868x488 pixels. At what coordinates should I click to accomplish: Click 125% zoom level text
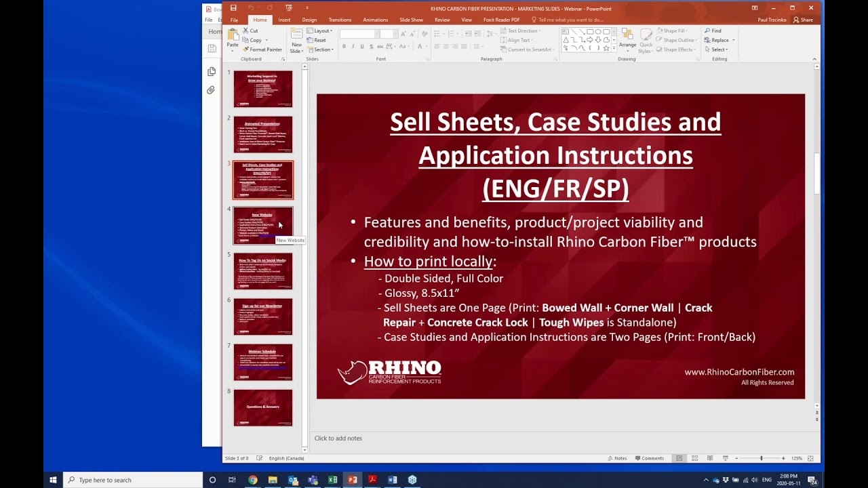797,458
